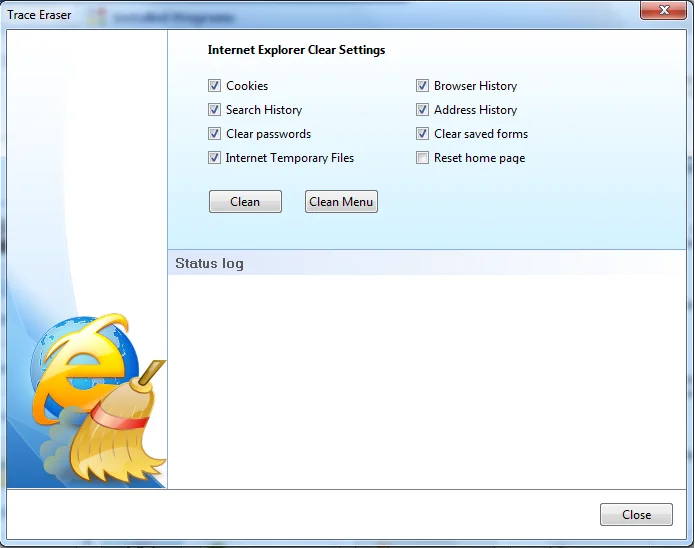Toggle the Search History checkbox
695x548 pixels.
pos(215,110)
